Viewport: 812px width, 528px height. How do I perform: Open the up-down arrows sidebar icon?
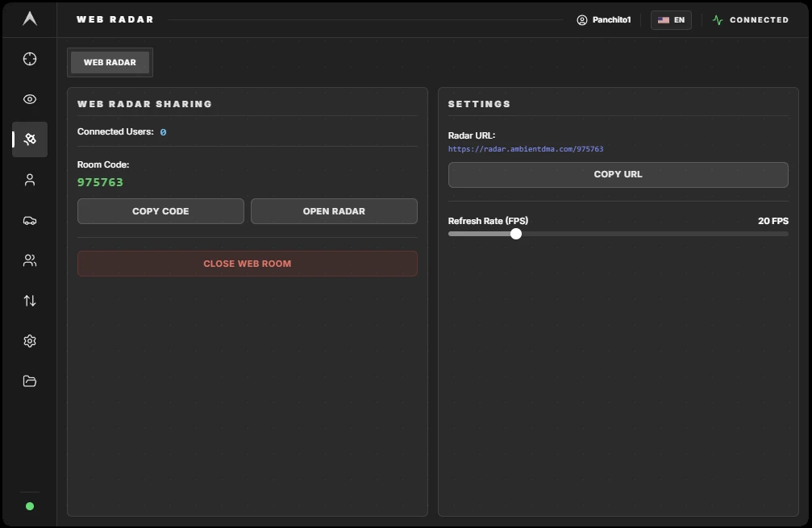pyautogui.click(x=30, y=301)
